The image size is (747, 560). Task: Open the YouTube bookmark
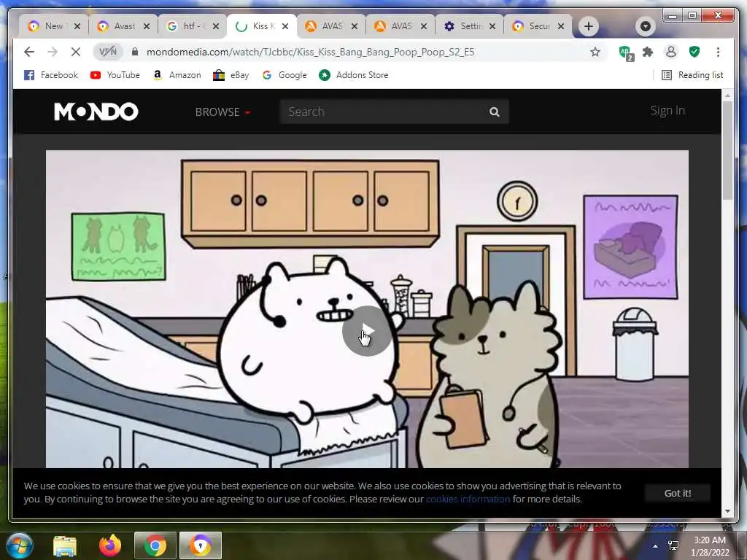click(x=115, y=75)
